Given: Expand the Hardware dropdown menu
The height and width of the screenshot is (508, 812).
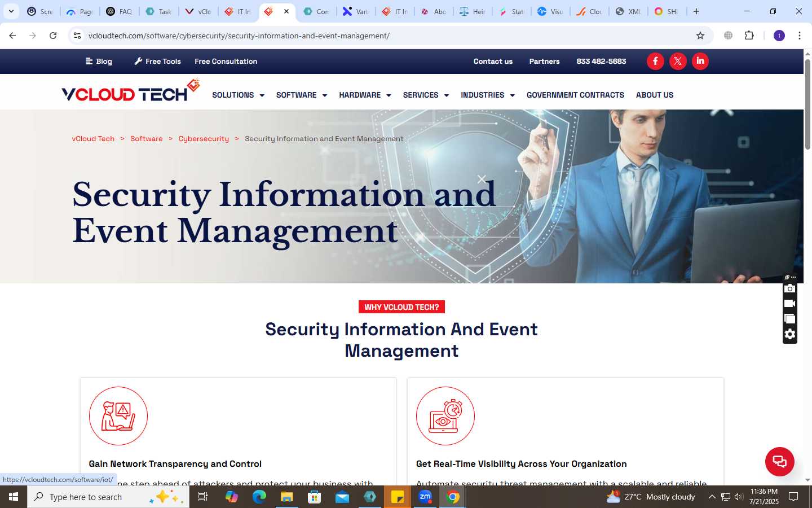Looking at the screenshot, I should pos(365,95).
